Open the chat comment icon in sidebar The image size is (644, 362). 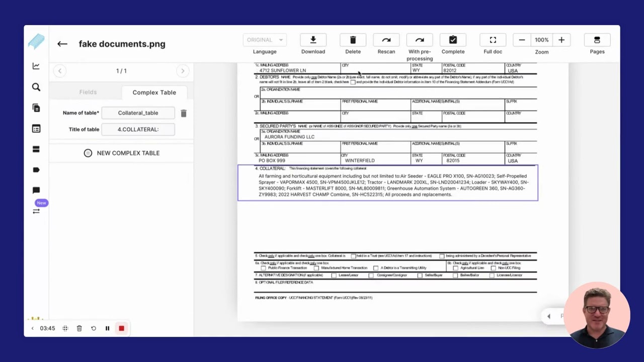(36, 191)
